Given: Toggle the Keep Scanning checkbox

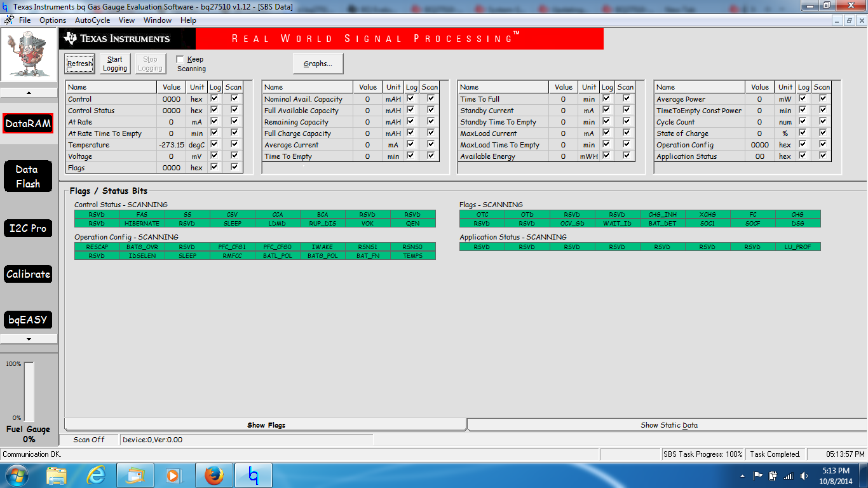Looking at the screenshot, I should point(180,59).
